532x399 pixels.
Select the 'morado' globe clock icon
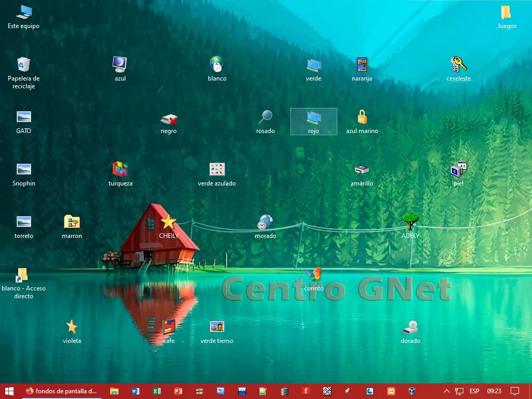click(x=265, y=222)
